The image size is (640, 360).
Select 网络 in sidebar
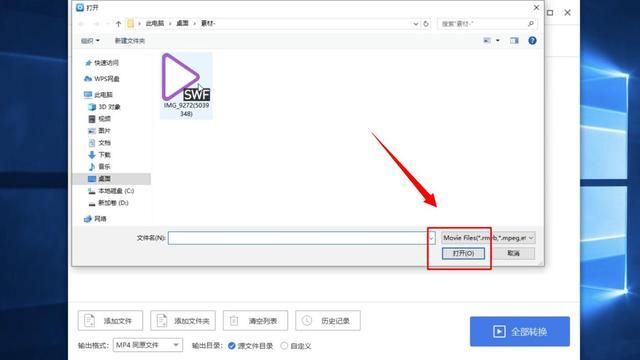[95, 219]
